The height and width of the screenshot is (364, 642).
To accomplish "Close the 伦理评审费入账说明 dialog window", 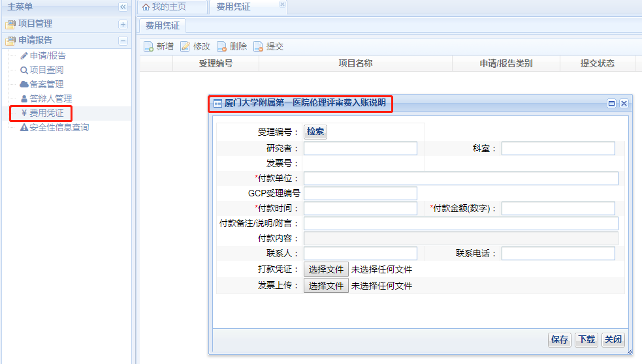I will click(x=624, y=103).
